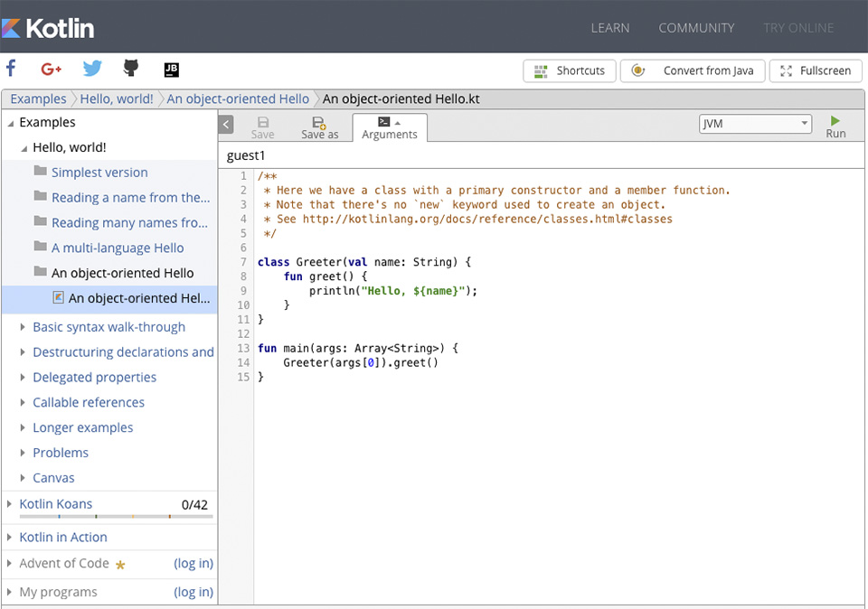Expand the Canvas node

coord(23,477)
